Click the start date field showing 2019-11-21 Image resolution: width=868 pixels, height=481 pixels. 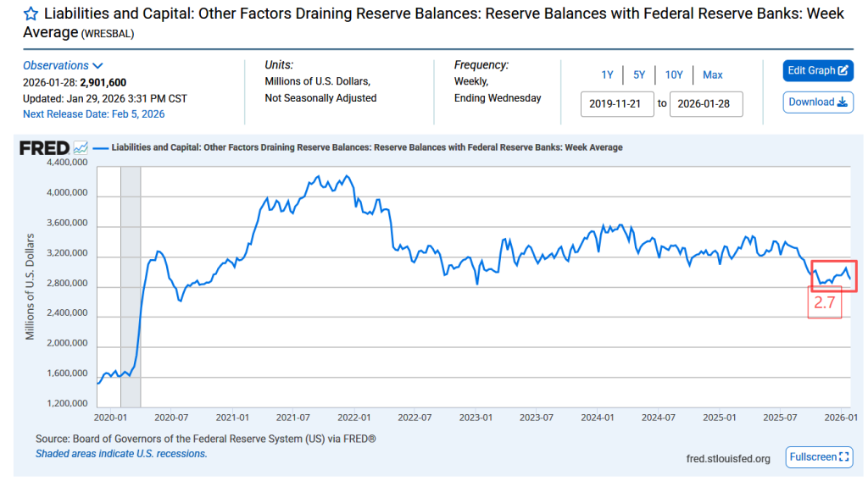point(617,104)
